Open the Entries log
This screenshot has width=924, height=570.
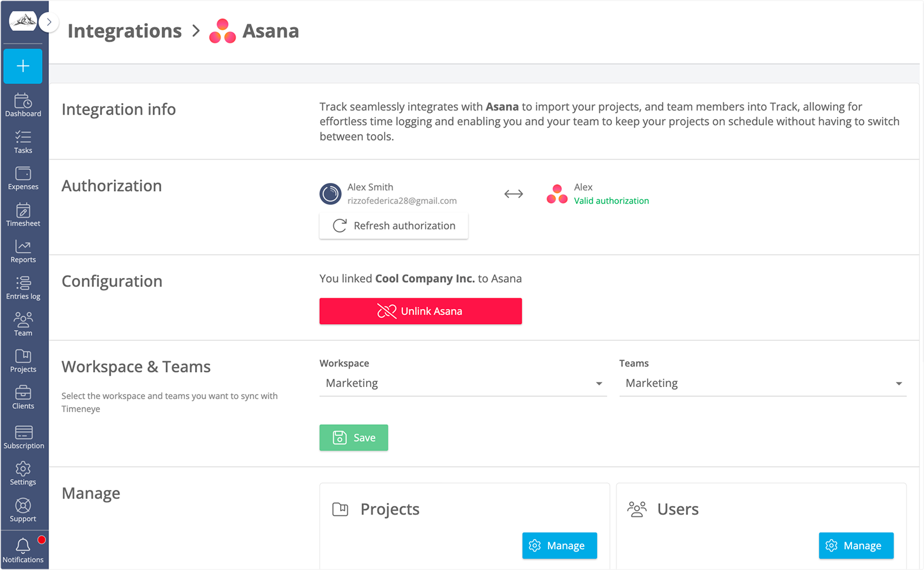23,288
